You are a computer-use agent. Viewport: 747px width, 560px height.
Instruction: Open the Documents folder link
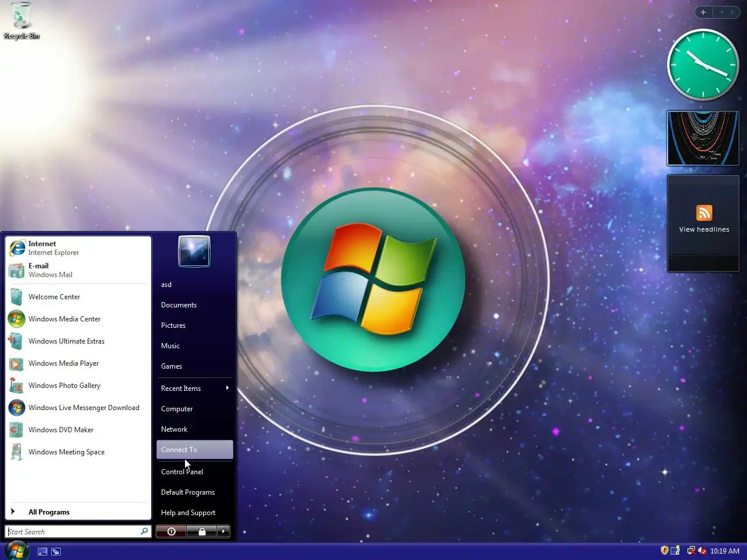tap(195, 305)
